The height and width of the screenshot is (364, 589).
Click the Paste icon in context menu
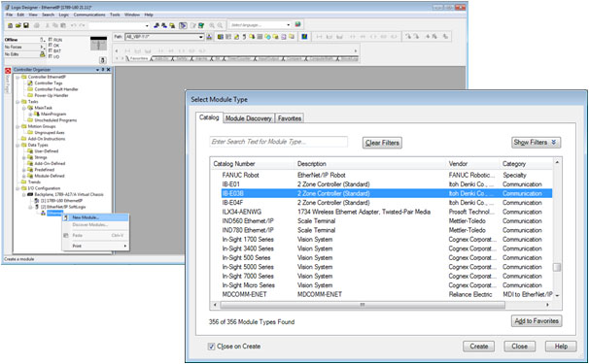coord(66,235)
